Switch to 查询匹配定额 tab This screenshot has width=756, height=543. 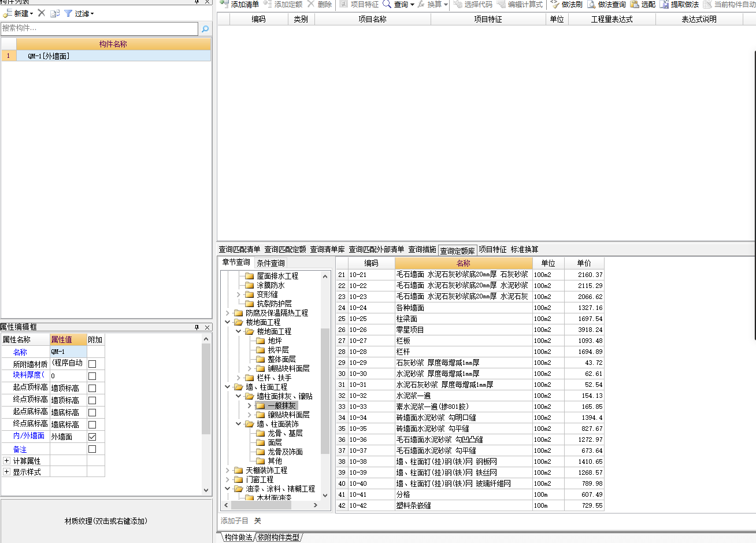pos(285,250)
